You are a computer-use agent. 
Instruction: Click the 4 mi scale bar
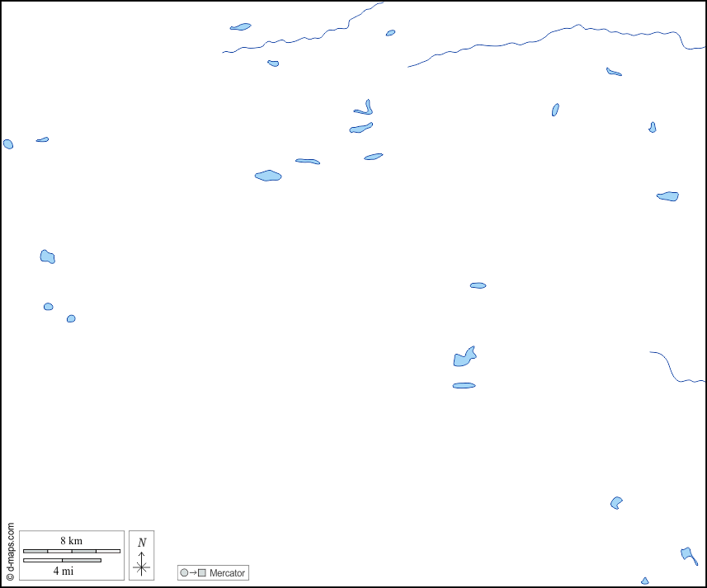pos(62,561)
